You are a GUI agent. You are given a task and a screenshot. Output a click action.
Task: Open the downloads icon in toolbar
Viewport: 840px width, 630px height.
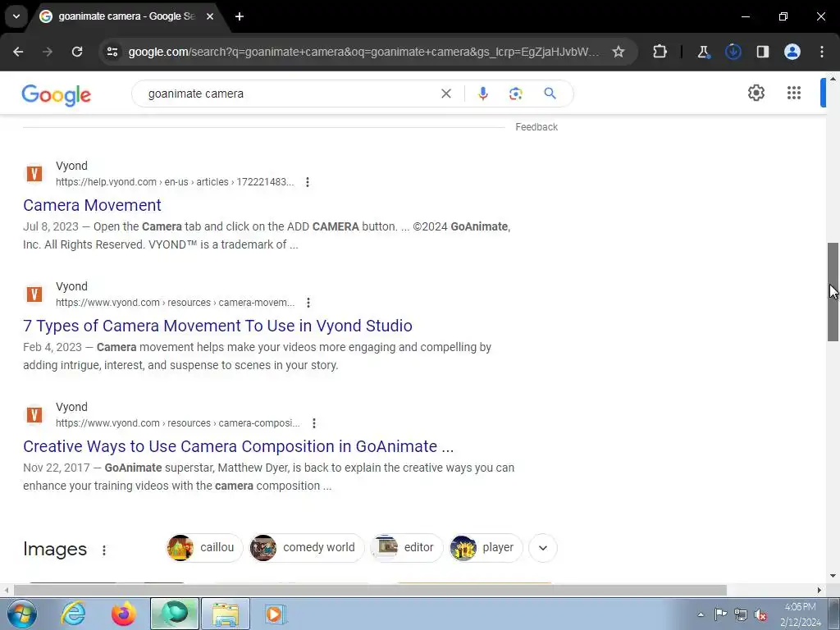coord(733,52)
